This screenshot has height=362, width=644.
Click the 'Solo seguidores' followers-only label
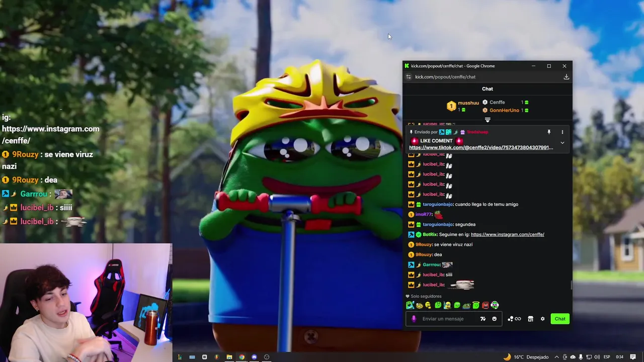pyautogui.click(x=426, y=296)
